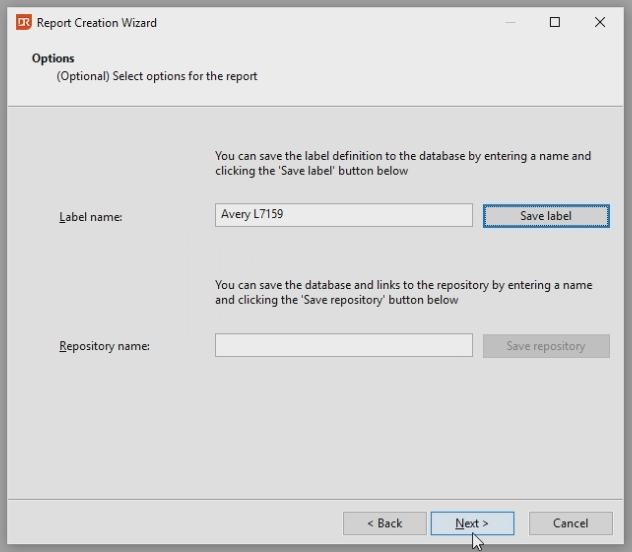The width and height of the screenshot is (632, 552).
Task: Click the greyed-out Save repository button
Action: [545, 346]
